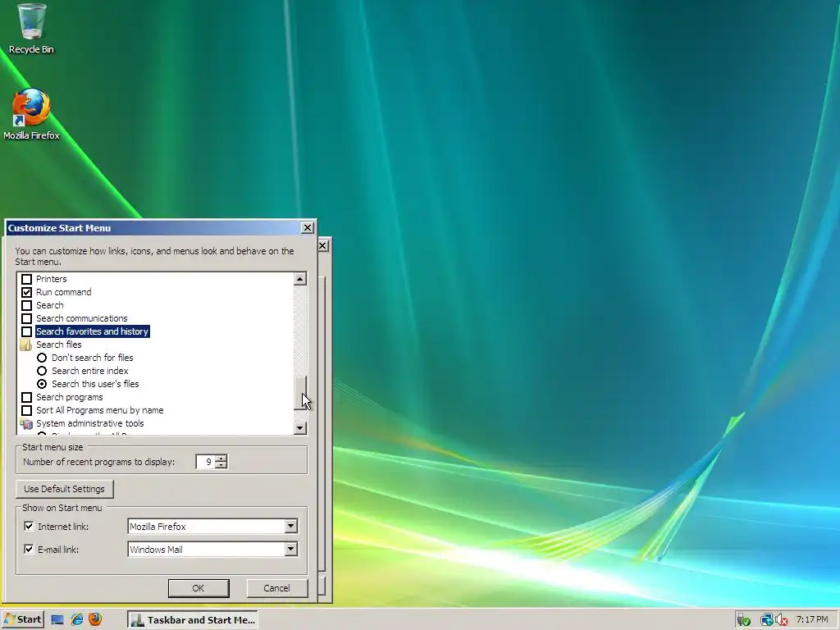Launch Internet Explorer from quick launch

76,620
